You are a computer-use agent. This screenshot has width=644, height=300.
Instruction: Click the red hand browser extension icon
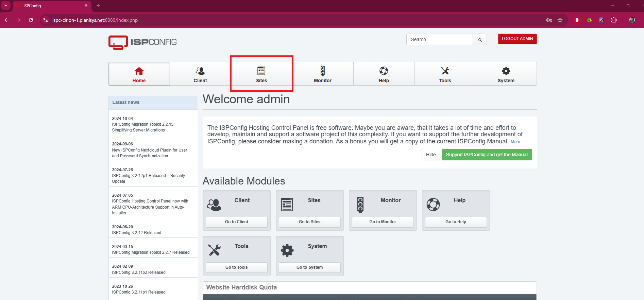(577, 20)
